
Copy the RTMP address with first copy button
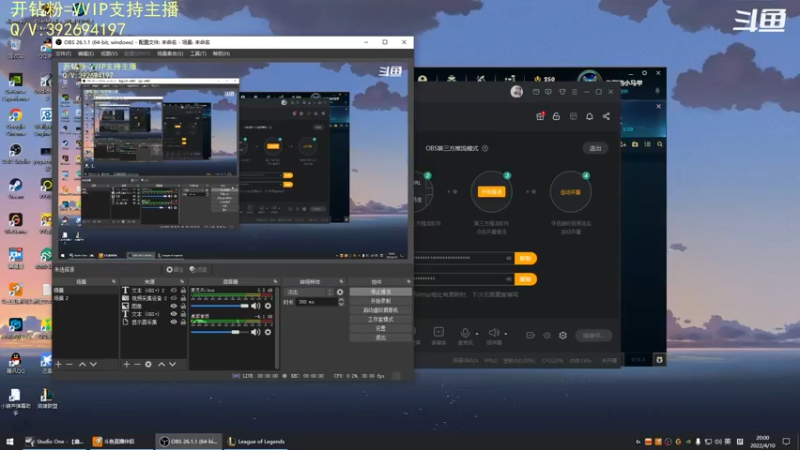point(526,258)
